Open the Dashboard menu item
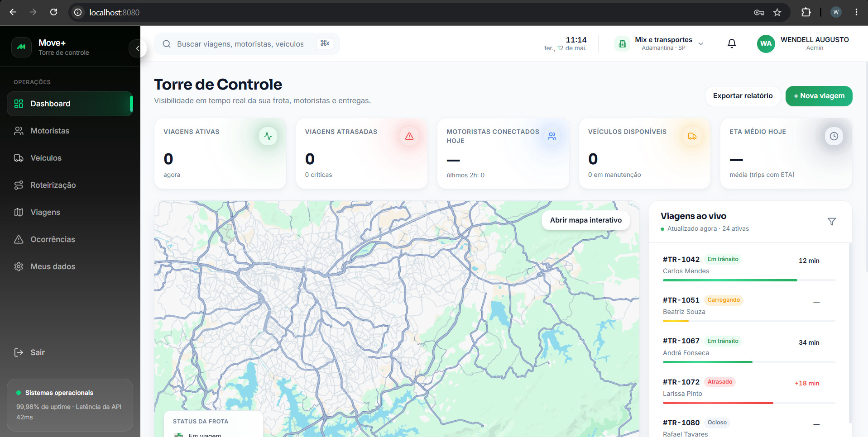The image size is (868, 437). (70, 104)
